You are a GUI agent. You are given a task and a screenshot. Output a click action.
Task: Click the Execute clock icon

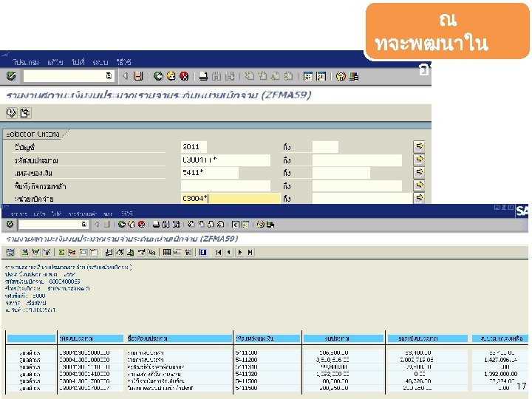click(11, 112)
